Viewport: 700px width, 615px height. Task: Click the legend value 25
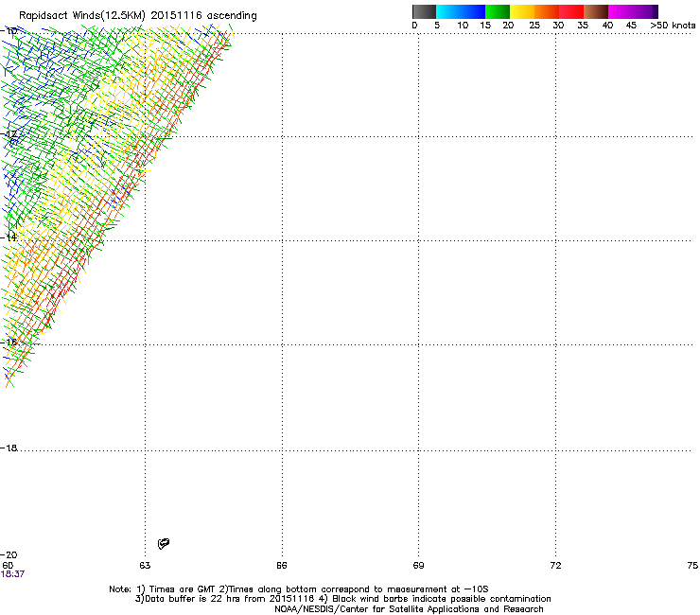(534, 26)
